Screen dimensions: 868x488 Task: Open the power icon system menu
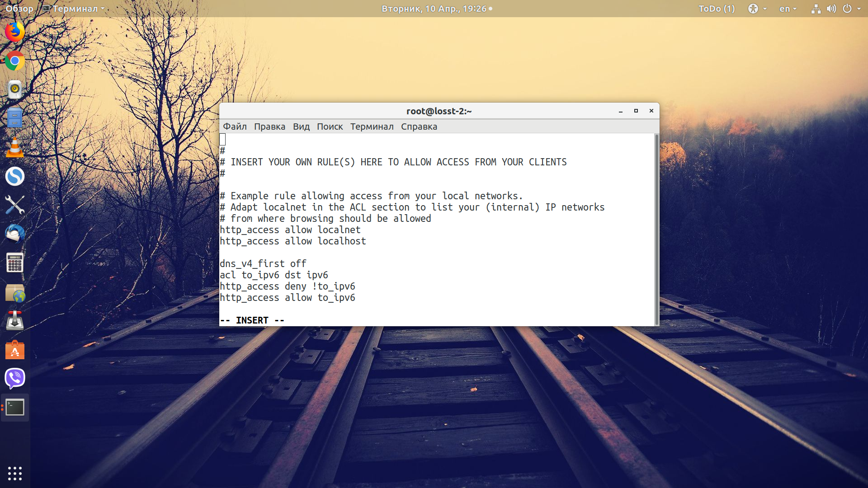pyautogui.click(x=847, y=9)
